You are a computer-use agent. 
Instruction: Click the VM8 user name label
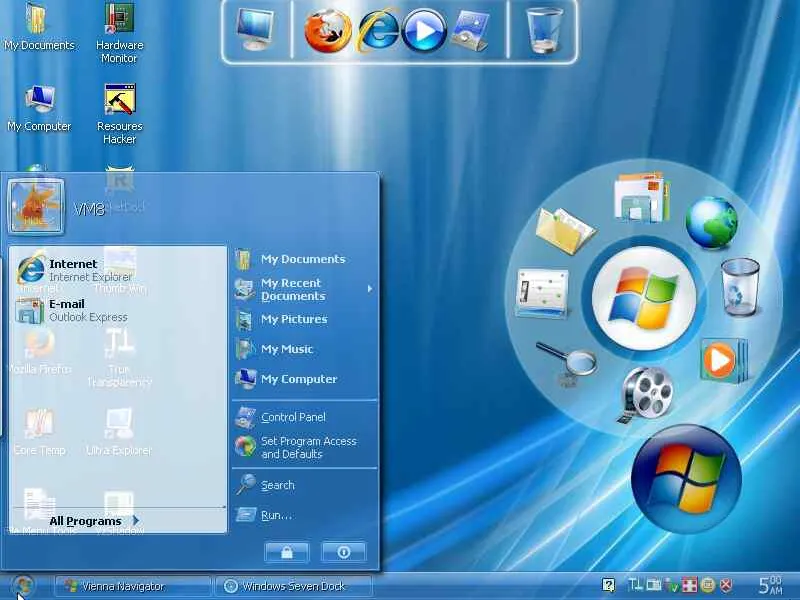pos(89,209)
